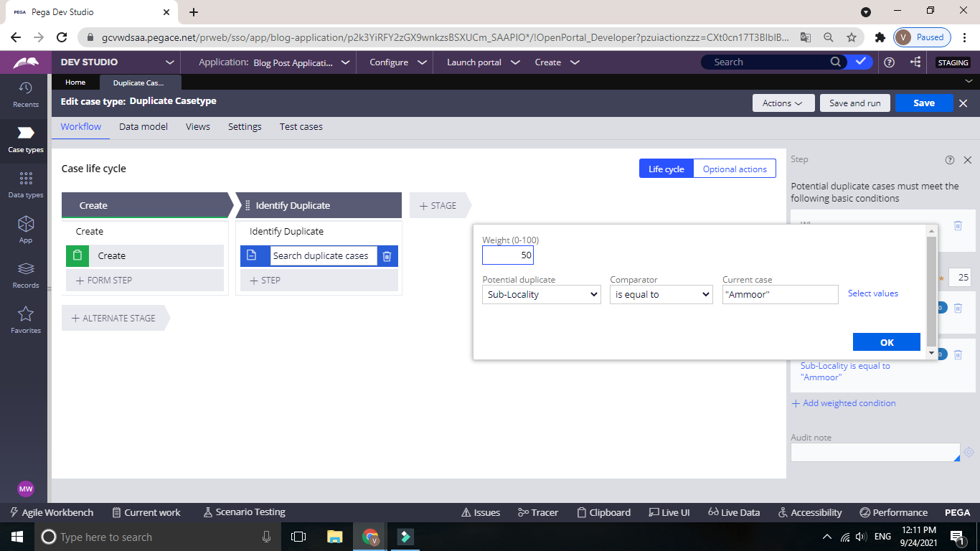Open the header help question-mark icon
Screen dimensions: 980x551
pyautogui.click(x=889, y=62)
